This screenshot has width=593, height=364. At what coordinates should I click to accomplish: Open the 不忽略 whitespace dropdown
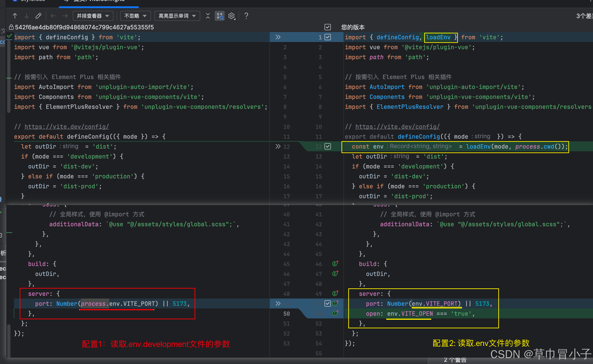(135, 16)
